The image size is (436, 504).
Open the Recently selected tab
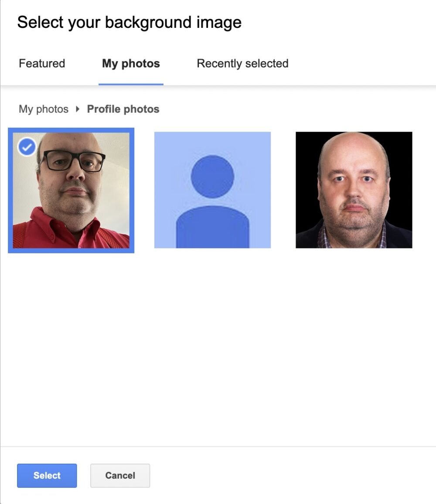pos(242,63)
